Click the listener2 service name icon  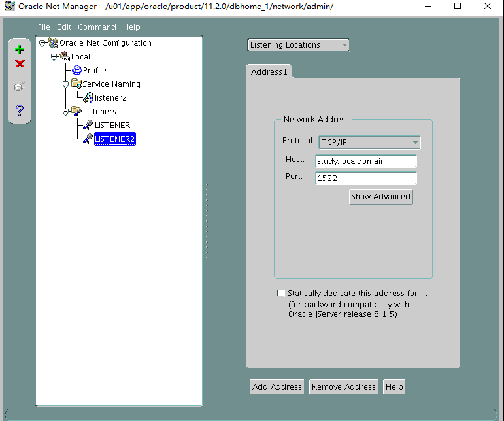[88, 97]
